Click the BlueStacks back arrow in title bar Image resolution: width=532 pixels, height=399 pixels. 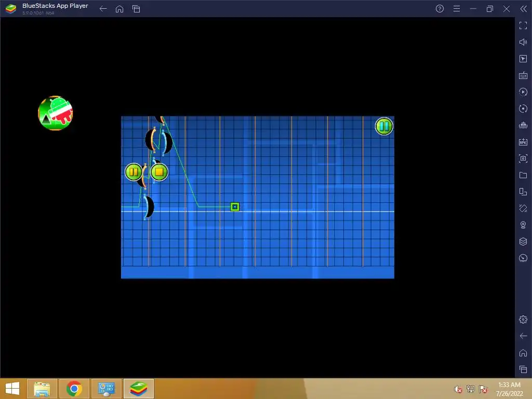click(x=103, y=9)
